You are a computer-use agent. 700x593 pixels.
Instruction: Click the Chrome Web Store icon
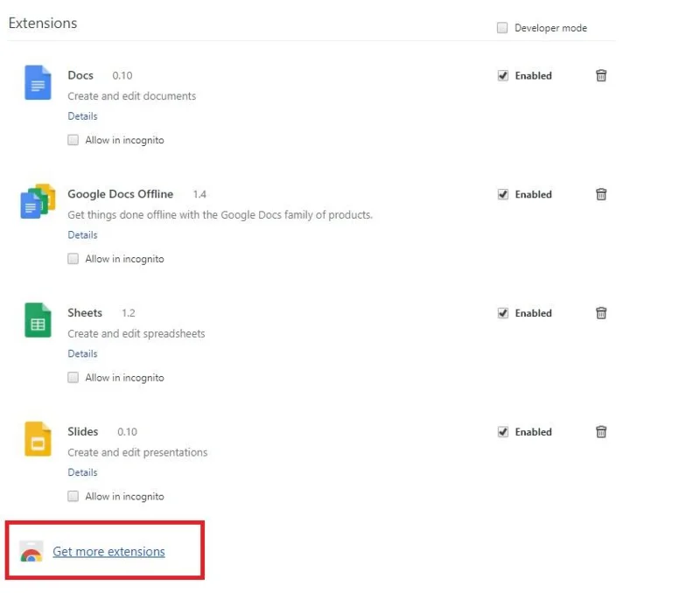(31, 552)
